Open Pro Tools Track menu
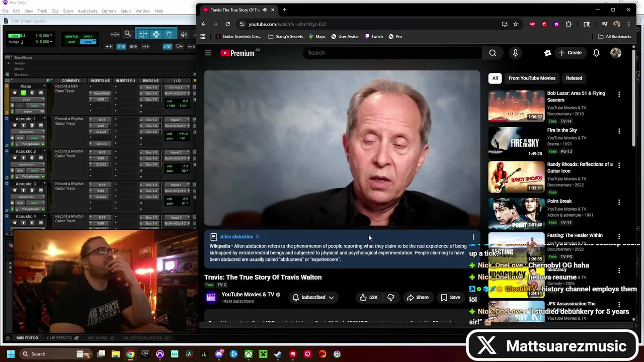The height and width of the screenshot is (362, 644). coord(42,11)
